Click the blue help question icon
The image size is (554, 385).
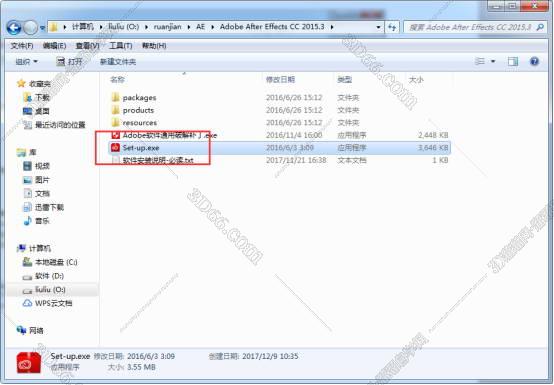(534, 61)
